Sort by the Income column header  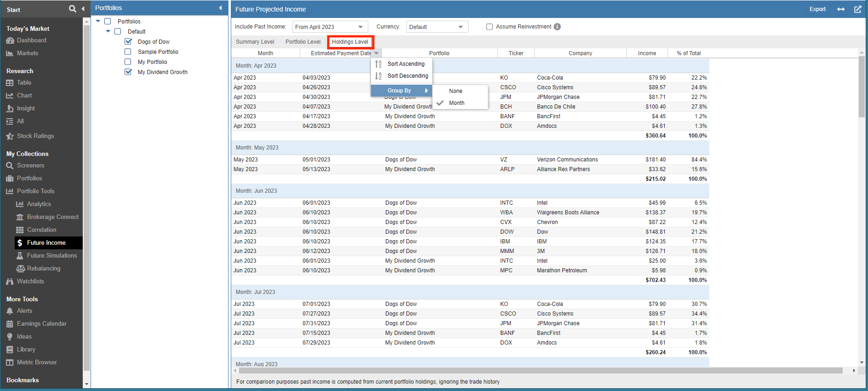pyautogui.click(x=647, y=53)
